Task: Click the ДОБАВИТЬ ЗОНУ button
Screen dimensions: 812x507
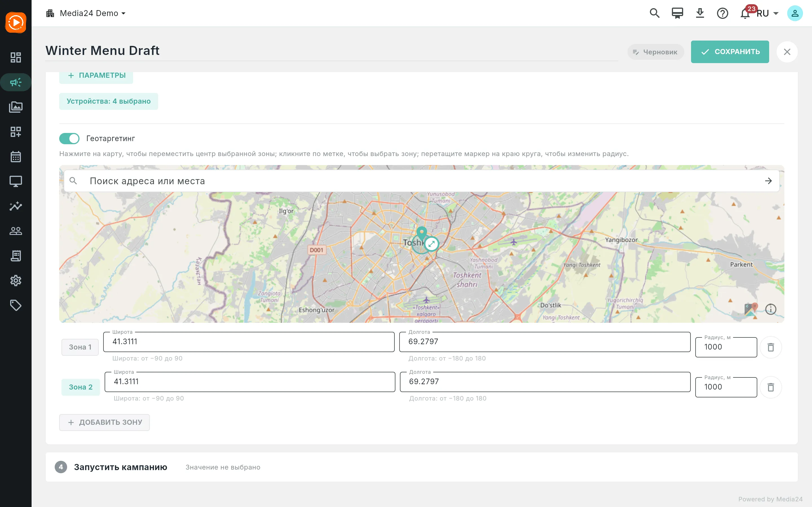Action: (x=104, y=422)
